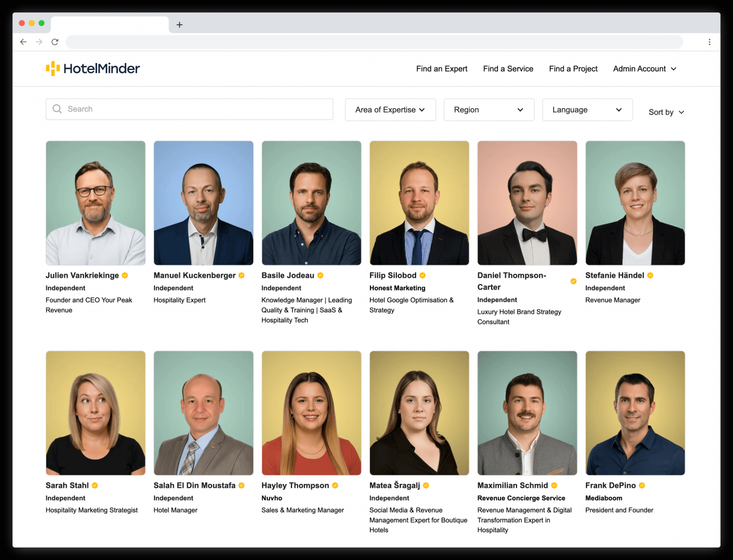Image resolution: width=733 pixels, height=560 pixels.
Task: Open the Language filter dropdown
Action: pos(587,110)
